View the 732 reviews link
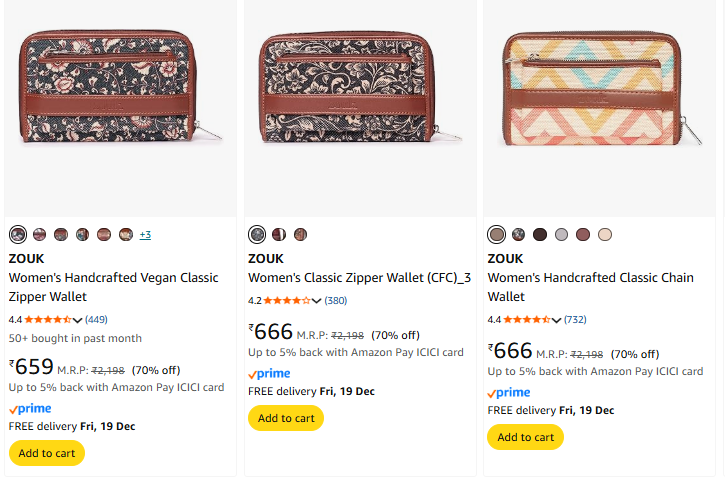725x479 pixels. 575,320
